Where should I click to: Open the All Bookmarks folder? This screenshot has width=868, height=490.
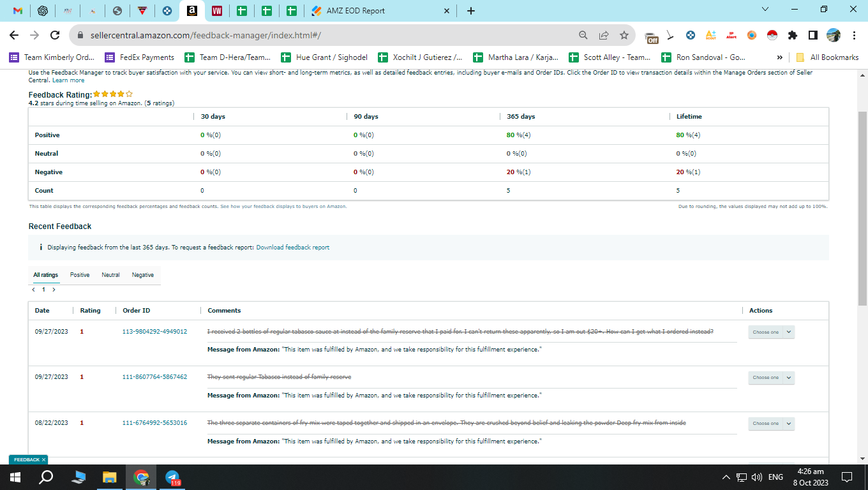(x=827, y=57)
